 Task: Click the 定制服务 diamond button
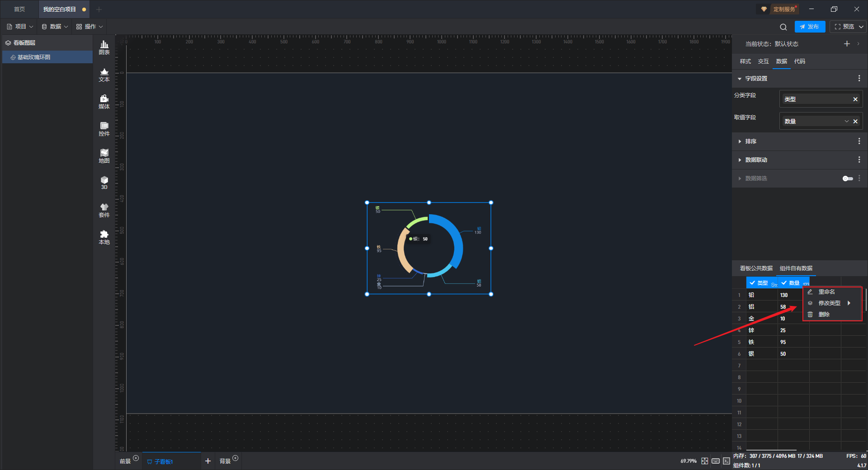point(778,9)
